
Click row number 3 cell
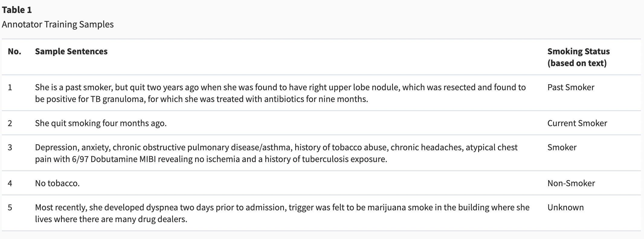10,147
